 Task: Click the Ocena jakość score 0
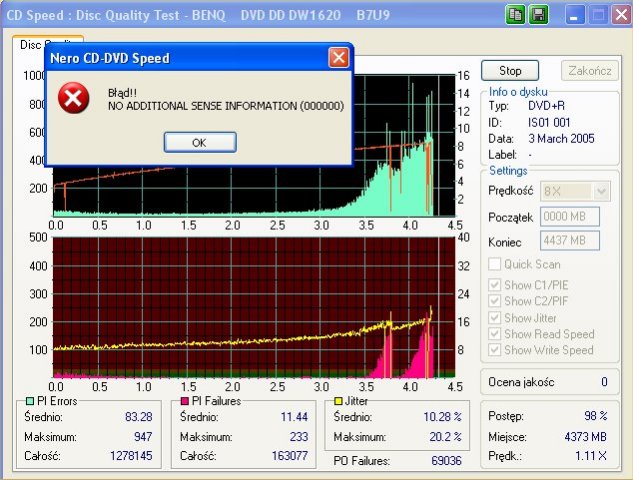[x=604, y=381]
